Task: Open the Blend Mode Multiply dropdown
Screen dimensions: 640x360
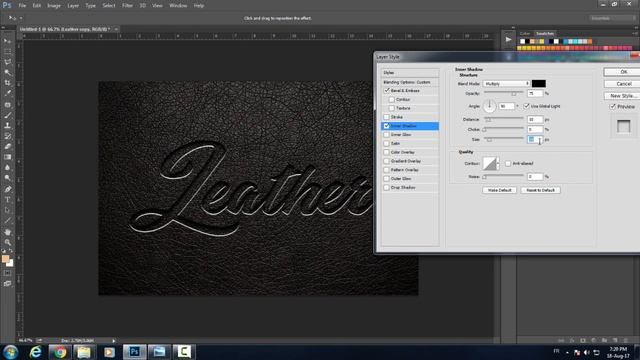Action: click(506, 84)
